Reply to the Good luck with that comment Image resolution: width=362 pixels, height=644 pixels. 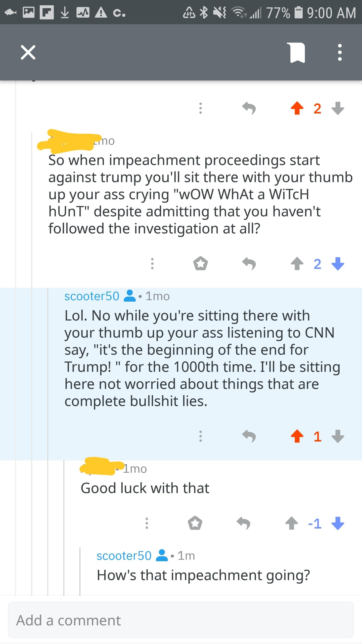point(243,524)
